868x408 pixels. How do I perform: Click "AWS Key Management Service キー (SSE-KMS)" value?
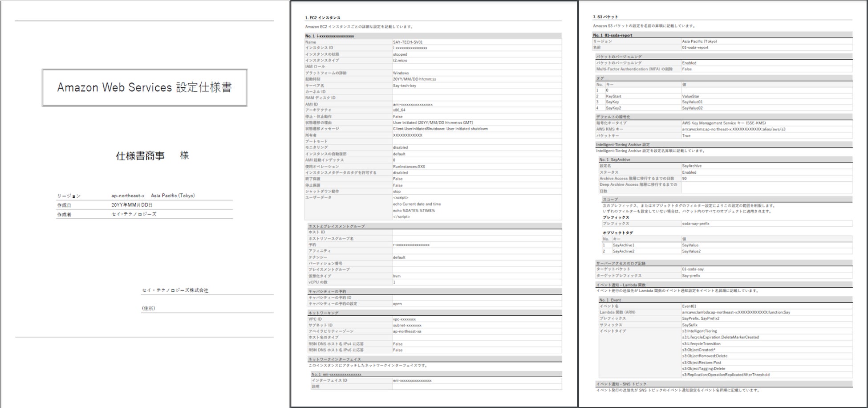(724, 123)
